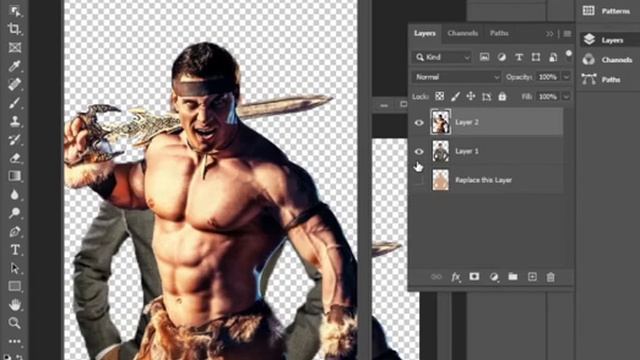The image size is (640, 360).
Task: Select the Blur tool
Action: click(x=15, y=194)
